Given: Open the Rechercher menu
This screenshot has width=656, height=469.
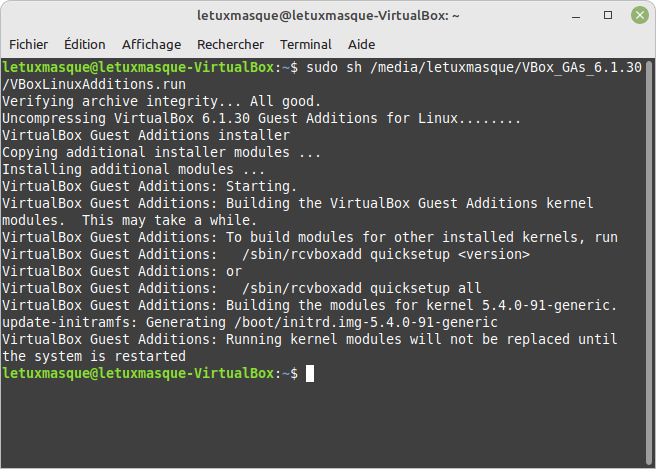Looking at the screenshot, I should (x=230, y=44).
